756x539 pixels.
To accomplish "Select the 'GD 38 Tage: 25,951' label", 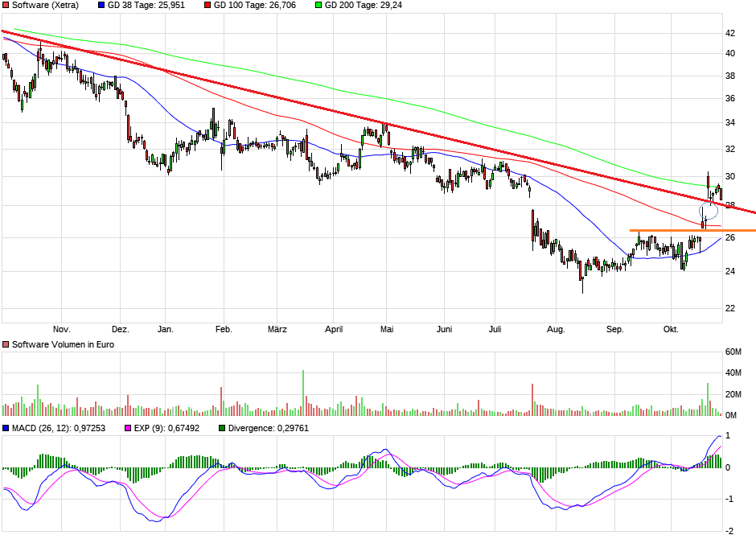I will point(146,6).
